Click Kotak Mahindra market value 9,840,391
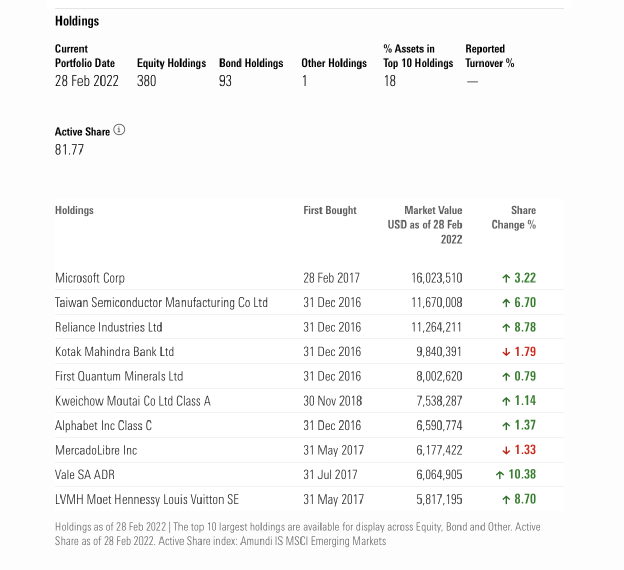624x570 pixels. click(x=439, y=352)
